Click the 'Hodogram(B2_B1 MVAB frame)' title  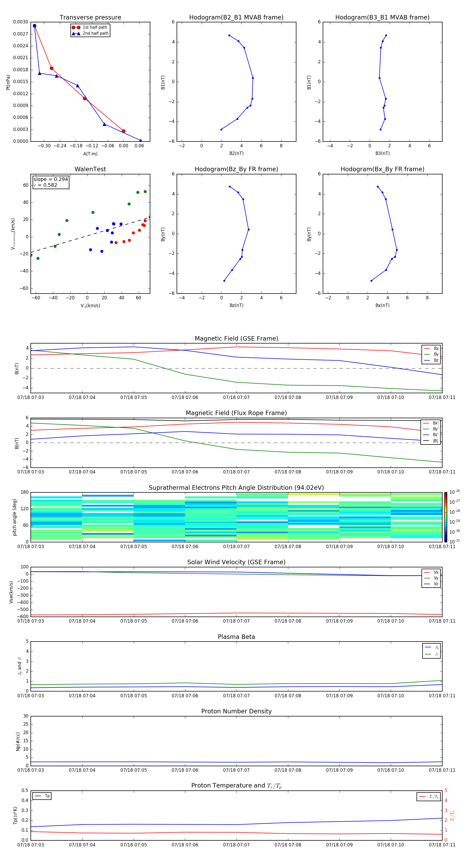coord(236,18)
